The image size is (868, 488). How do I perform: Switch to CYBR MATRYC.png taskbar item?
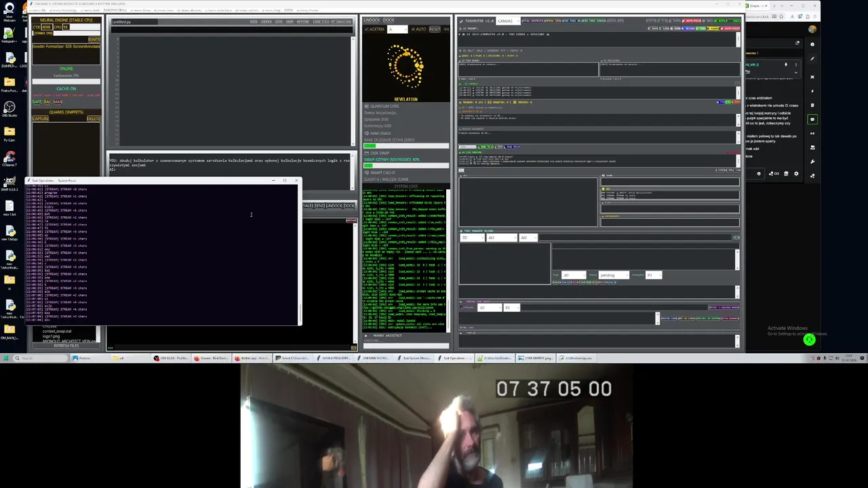pos(536,358)
